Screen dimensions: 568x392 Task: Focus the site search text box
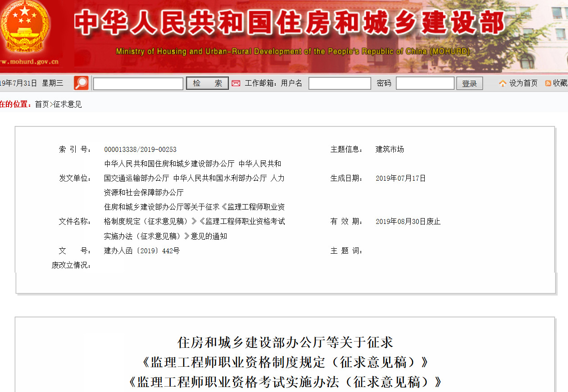coord(138,83)
